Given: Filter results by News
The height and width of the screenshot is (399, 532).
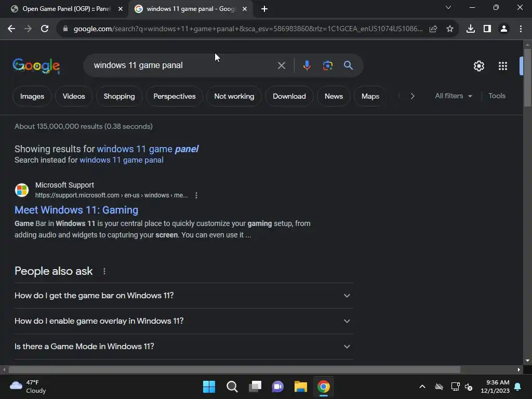Looking at the screenshot, I should pos(334,96).
